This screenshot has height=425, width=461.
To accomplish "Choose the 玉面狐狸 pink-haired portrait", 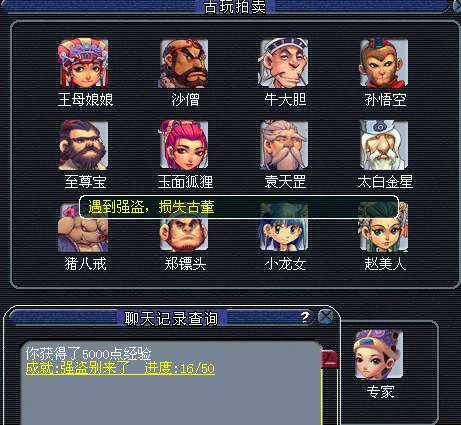I will (184, 145).
